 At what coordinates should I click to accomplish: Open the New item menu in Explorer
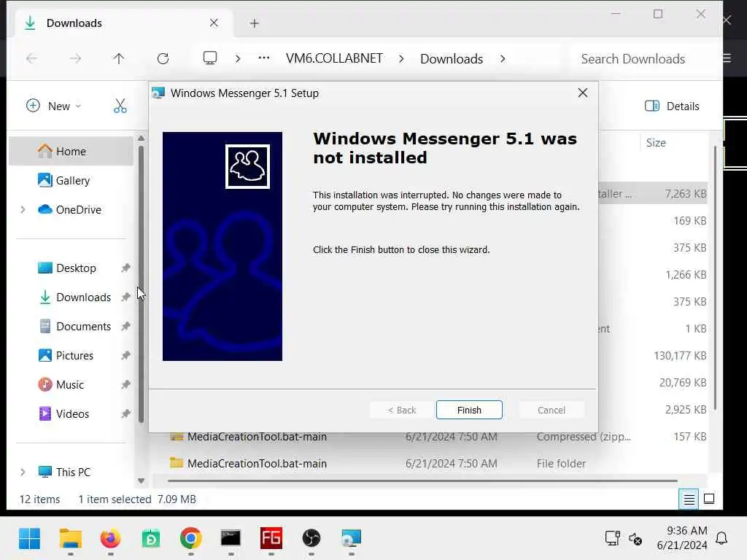tap(53, 106)
